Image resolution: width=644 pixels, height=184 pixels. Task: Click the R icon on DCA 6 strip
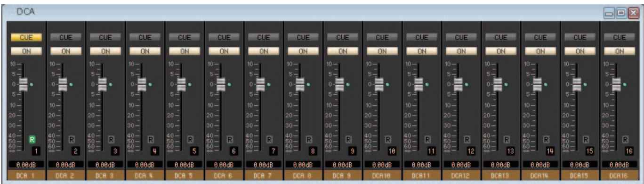coord(230,139)
